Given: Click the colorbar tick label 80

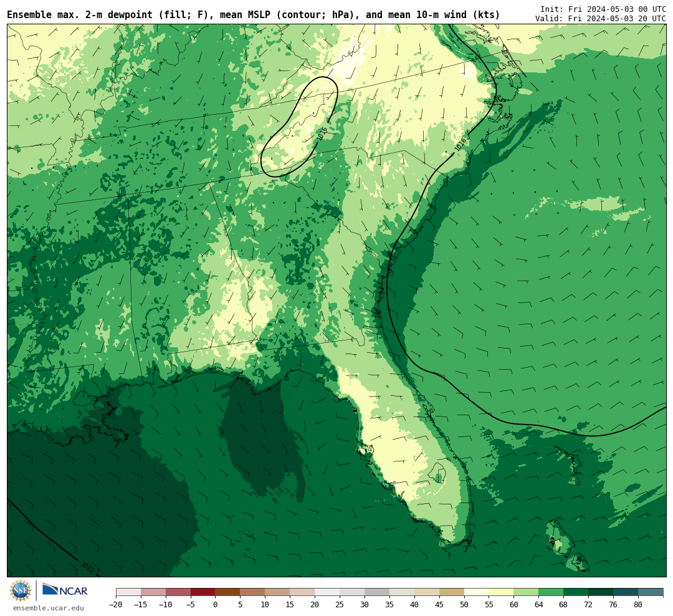Looking at the screenshot, I should click(x=638, y=605).
